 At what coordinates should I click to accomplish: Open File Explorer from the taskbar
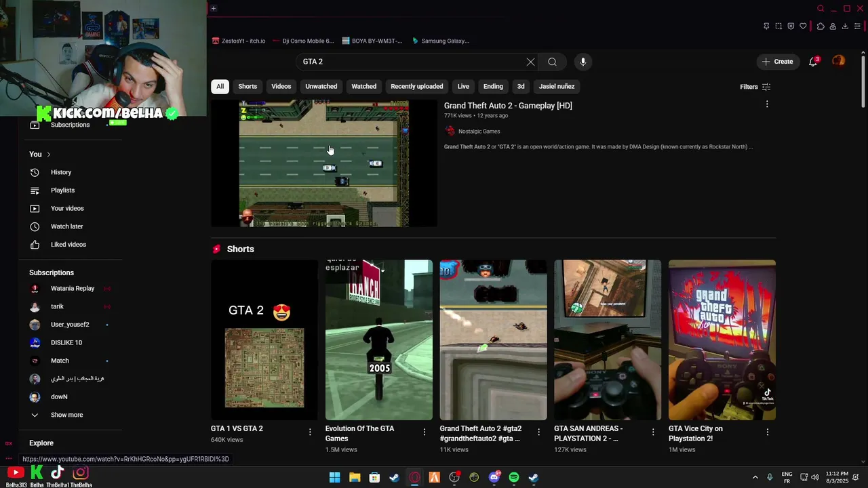[355, 477]
